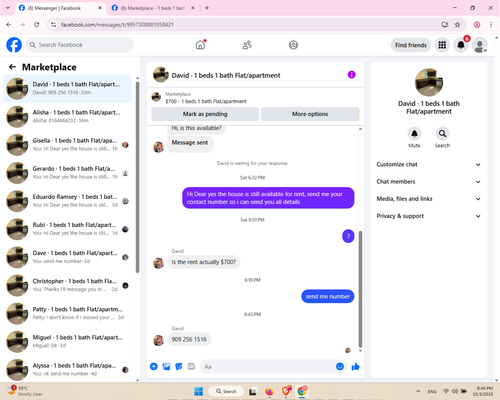Viewport: 500px width, 400px height.
Task: Open the Rubi conversation
Action: [67, 229]
